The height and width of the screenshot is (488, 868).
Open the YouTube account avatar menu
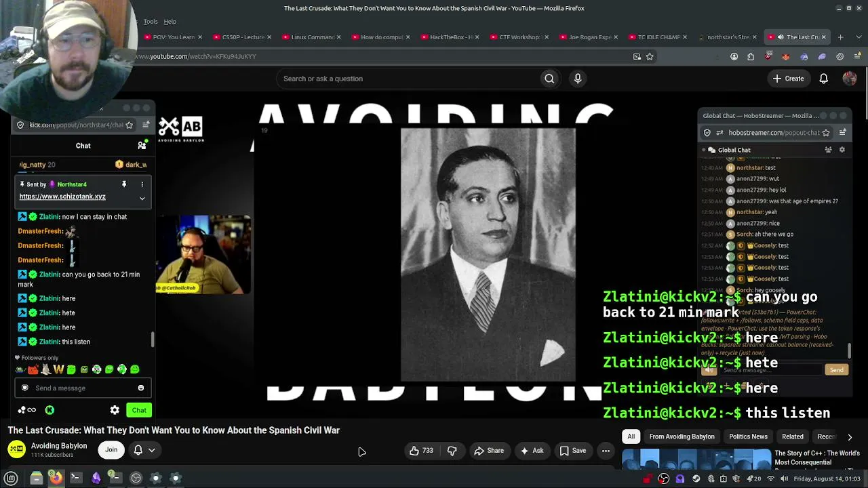[x=849, y=79]
